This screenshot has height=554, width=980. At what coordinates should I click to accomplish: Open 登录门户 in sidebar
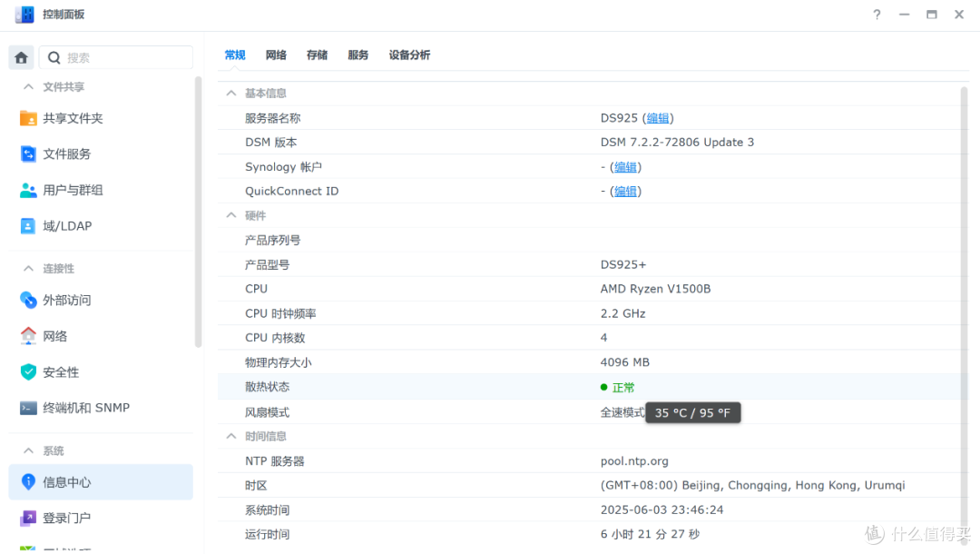pos(66,518)
